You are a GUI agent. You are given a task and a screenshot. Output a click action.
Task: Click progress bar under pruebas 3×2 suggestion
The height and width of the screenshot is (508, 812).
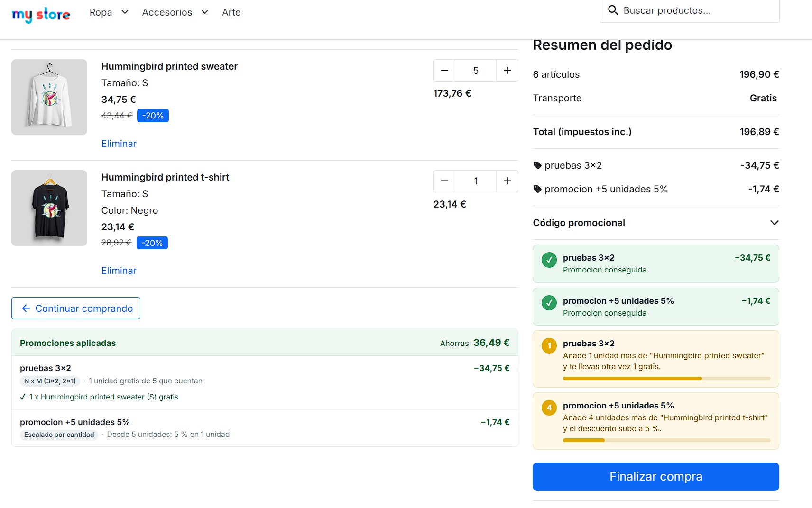(x=667, y=378)
